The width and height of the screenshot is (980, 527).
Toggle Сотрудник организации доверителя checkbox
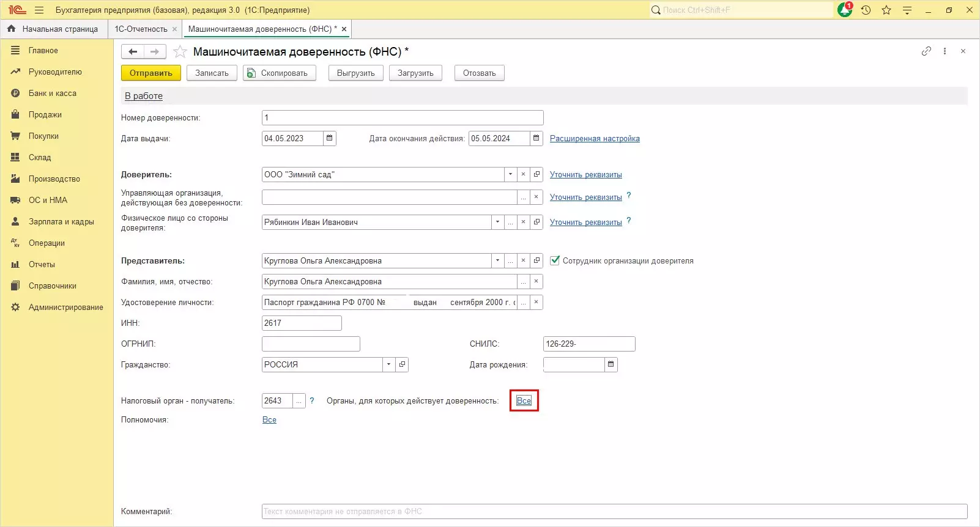tap(555, 260)
